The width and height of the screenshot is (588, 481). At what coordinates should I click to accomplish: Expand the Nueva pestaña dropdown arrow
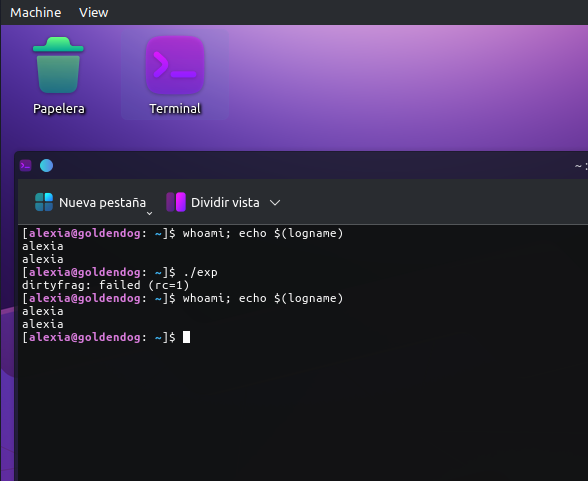(x=149, y=213)
